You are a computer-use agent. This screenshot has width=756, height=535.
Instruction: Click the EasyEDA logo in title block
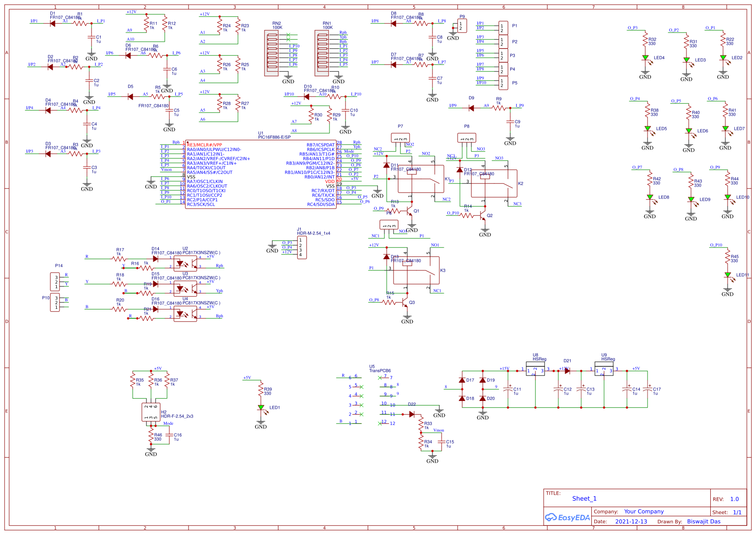point(567,518)
